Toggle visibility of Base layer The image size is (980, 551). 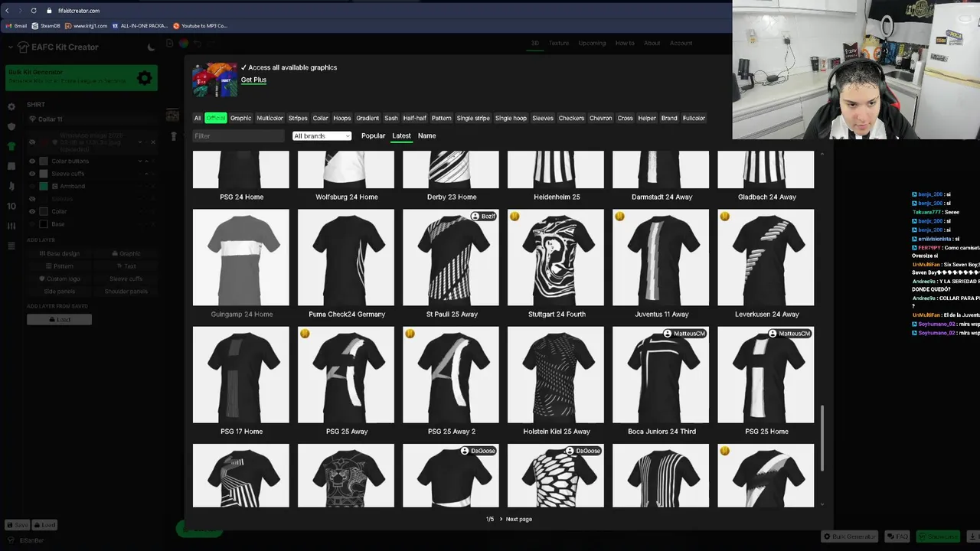32,224
